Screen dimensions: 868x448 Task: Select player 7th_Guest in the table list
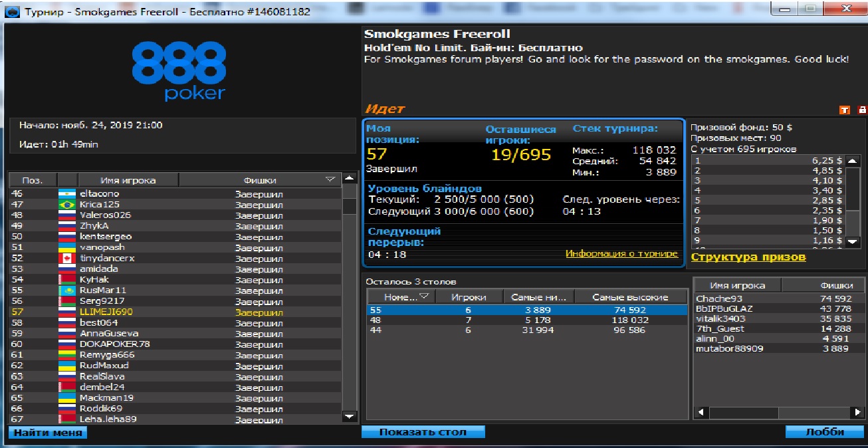(x=780, y=329)
